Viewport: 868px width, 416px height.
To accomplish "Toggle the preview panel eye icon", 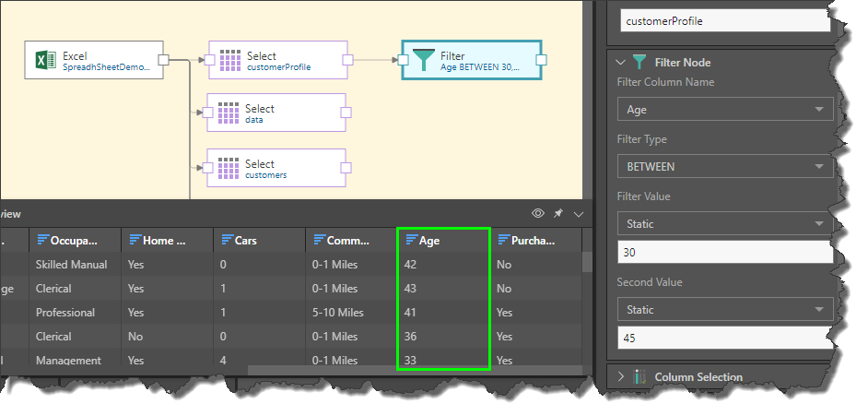I will click(x=537, y=213).
